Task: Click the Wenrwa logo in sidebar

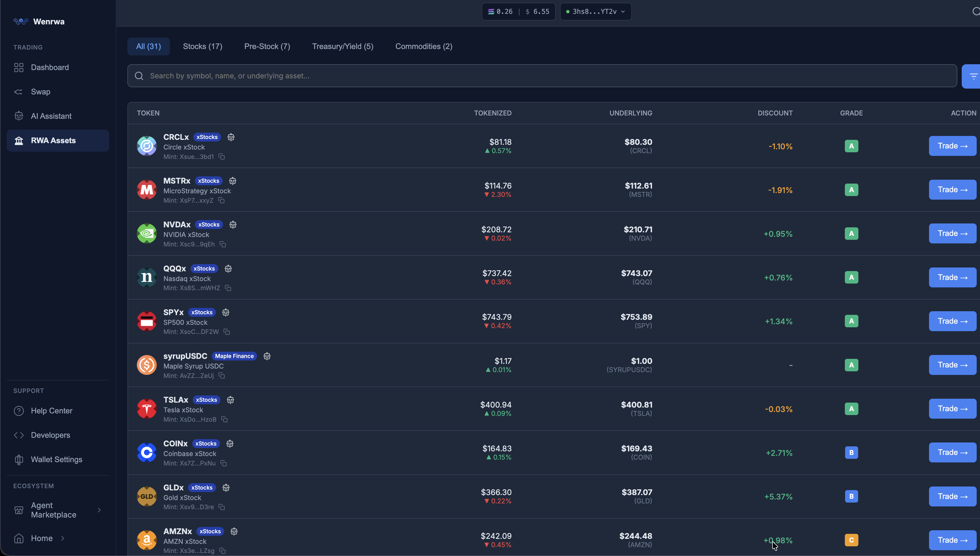Action: [21, 21]
